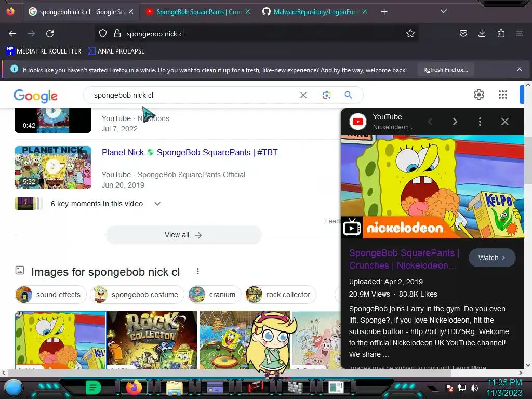
Task: Open the Google apps grid
Action: (x=503, y=95)
